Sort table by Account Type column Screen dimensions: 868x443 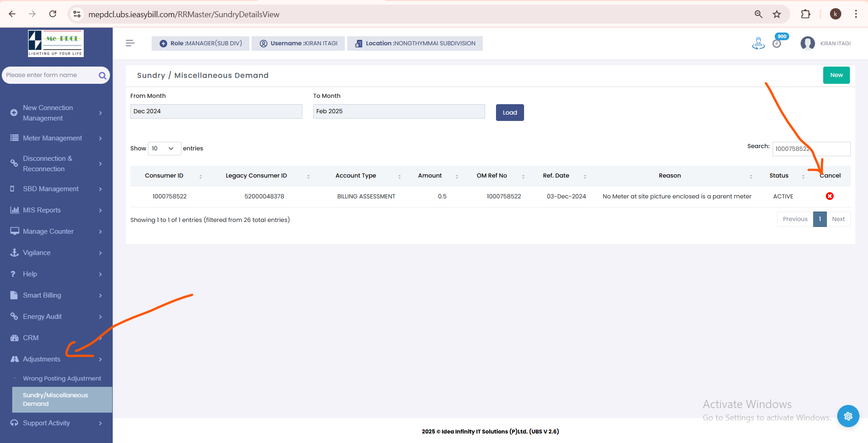coord(360,176)
